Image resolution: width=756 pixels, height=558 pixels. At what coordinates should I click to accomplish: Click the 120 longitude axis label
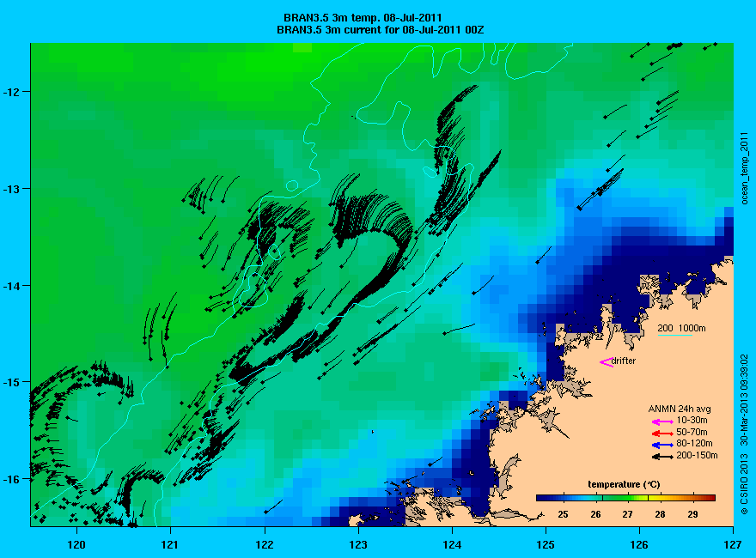(76, 545)
